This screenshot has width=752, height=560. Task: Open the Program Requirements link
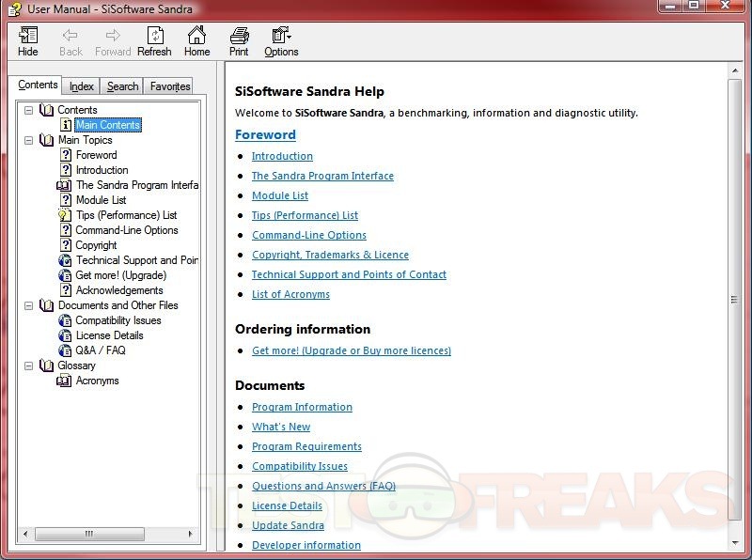[x=306, y=446]
